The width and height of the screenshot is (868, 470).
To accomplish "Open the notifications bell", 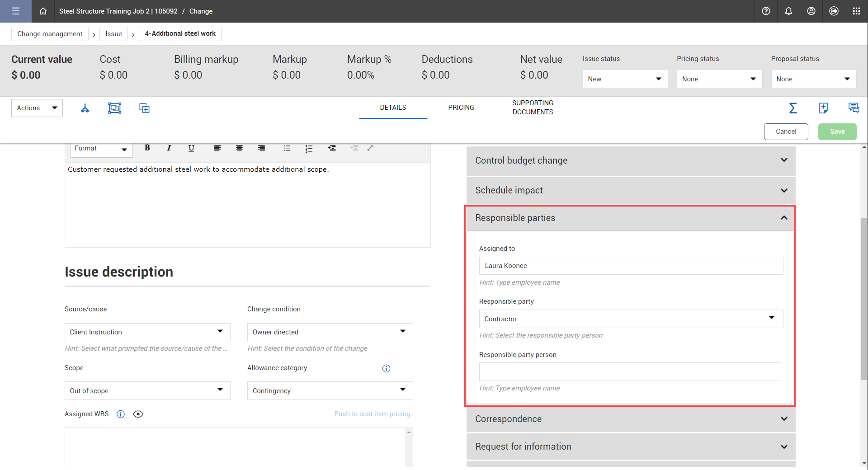I will (788, 11).
